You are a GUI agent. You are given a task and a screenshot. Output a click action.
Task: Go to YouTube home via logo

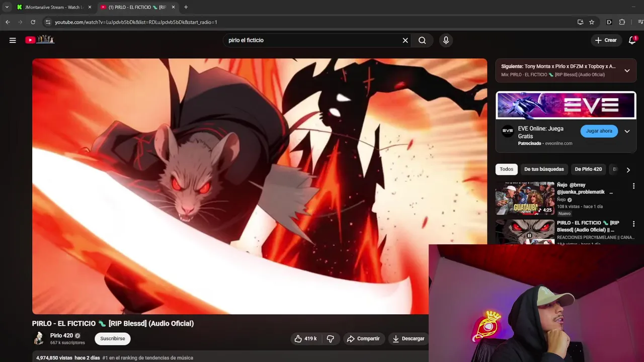coord(40,40)
